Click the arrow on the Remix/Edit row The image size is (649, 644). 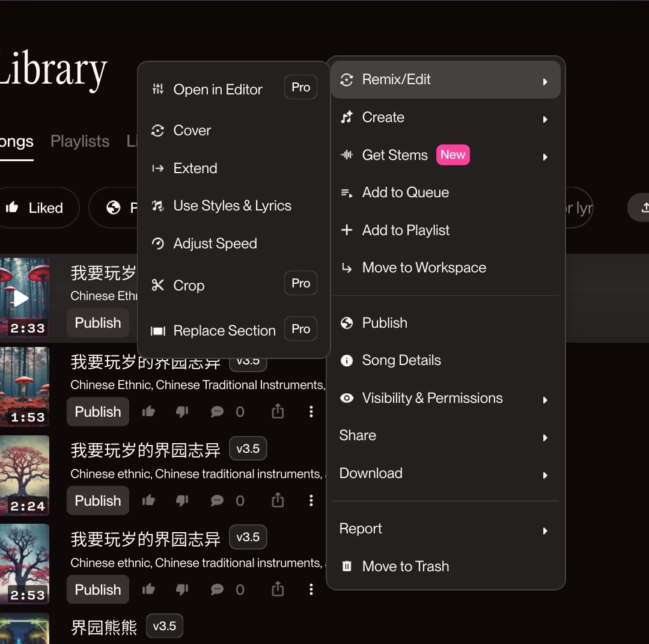pos(545,82)
